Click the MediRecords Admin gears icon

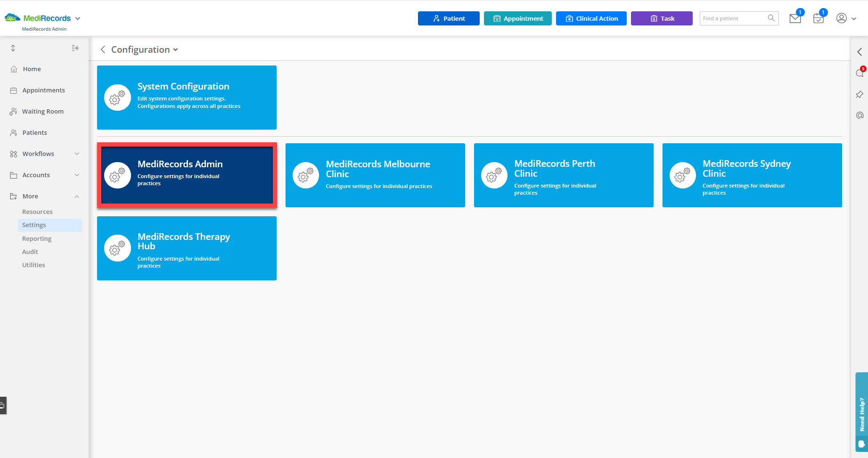[117, 175]
